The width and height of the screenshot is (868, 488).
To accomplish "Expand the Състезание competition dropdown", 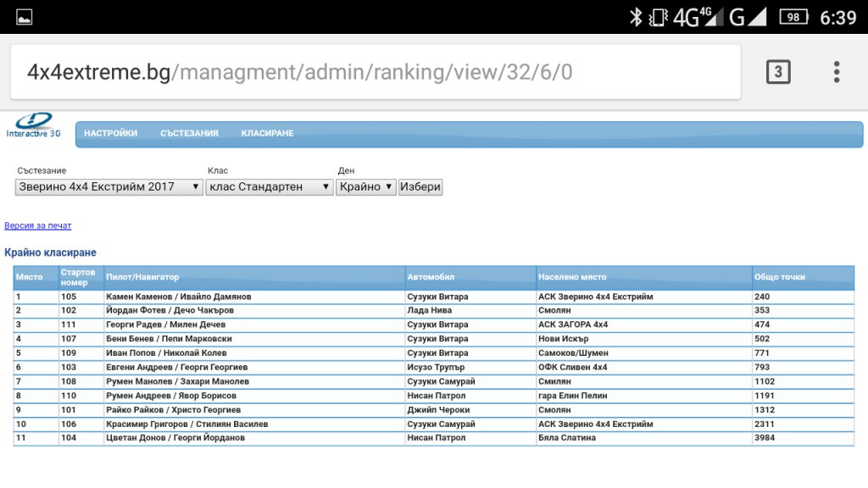I will 109,186.
